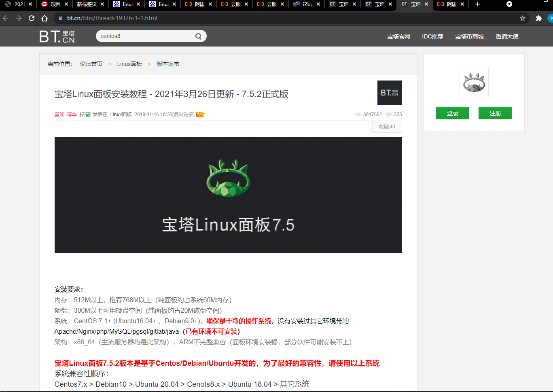Viewport: 553px width, 392px height.
Task: Click the 收藏 40 favorite button
Action: tap(387, 127)
